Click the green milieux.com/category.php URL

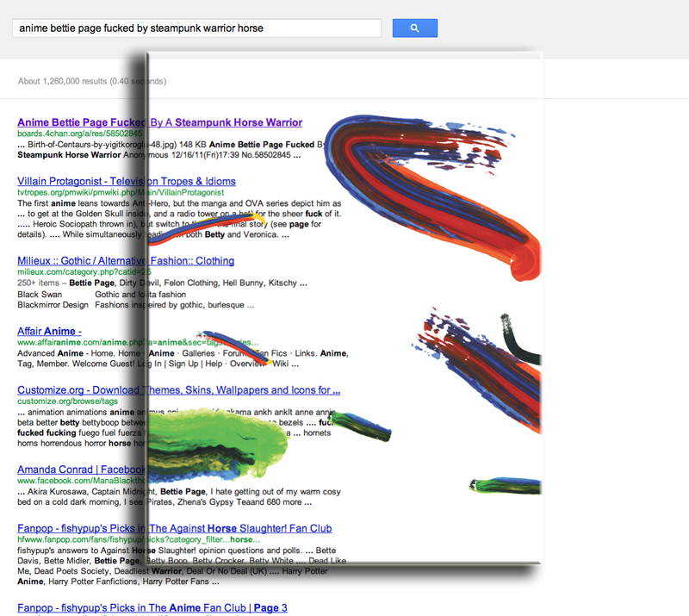click(x=73, y=272)
